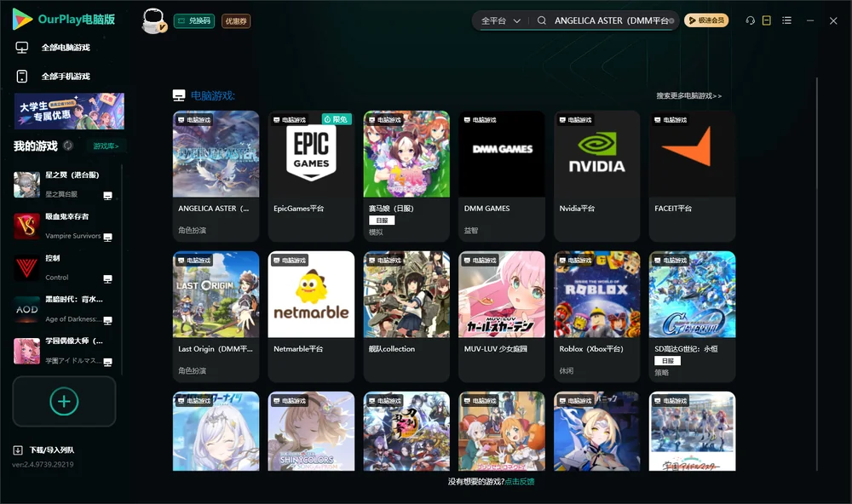Focus the search field with ANGELICA ASTER
This screenshot has width=852, height=504.
[611, 20]
